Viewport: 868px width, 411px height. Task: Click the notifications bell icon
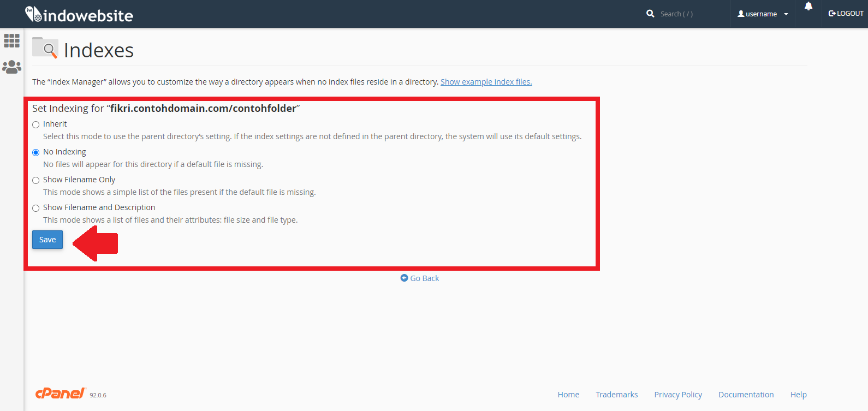(x=808, y=7)
